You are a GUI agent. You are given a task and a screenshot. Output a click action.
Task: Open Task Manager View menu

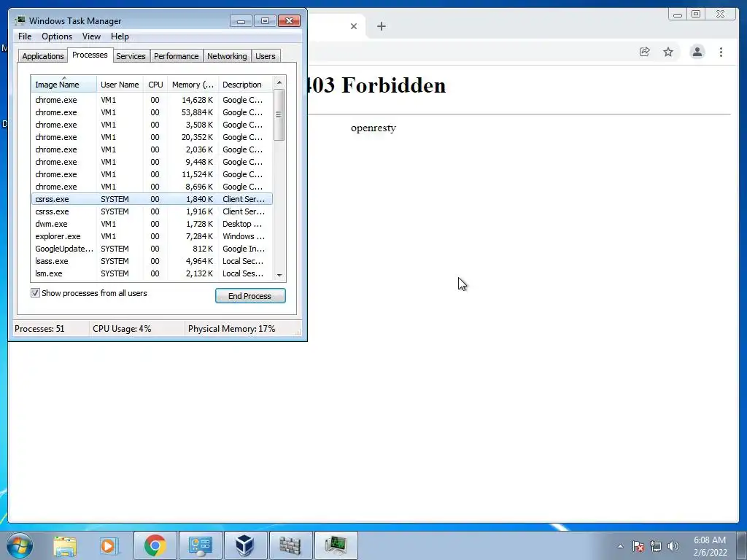point(91,36)
